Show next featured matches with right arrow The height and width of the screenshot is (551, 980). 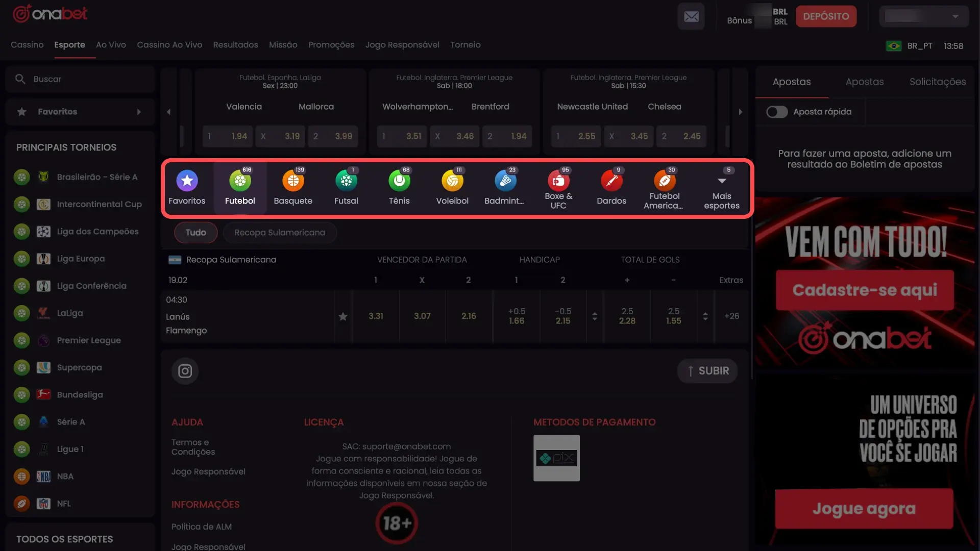pyautogui.click(x=740, y=112)
